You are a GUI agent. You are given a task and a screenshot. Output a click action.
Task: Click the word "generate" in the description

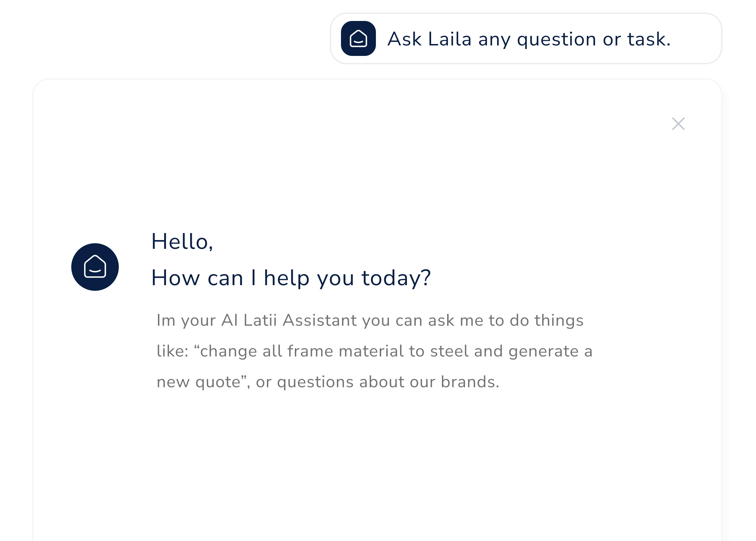[544, 352]
